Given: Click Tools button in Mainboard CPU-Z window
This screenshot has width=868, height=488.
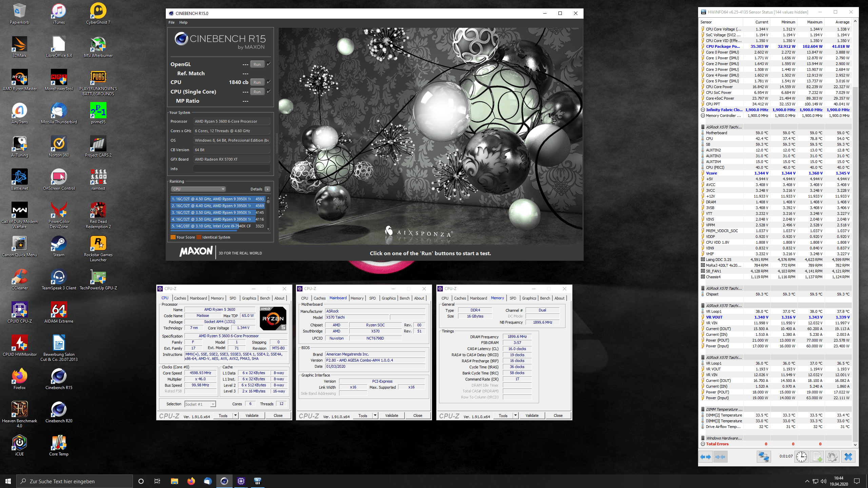Looking at the screenshot, I should 363,415.
